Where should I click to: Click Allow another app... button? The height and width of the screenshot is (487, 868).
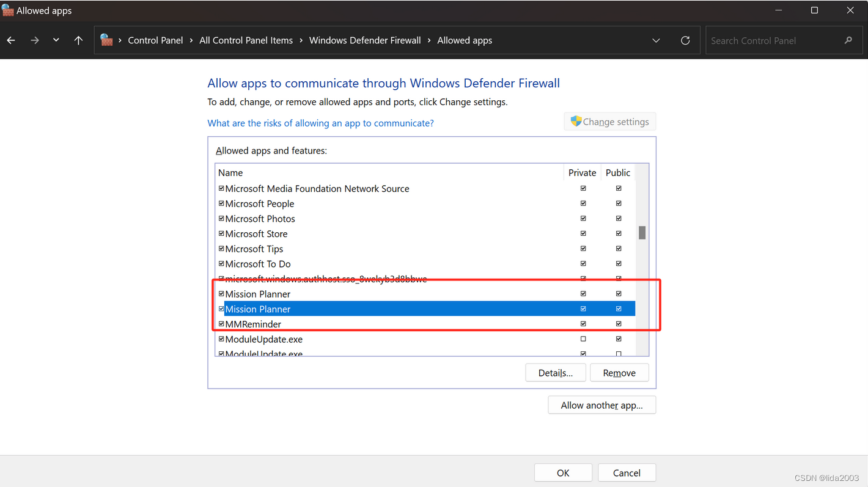(602, 405)
